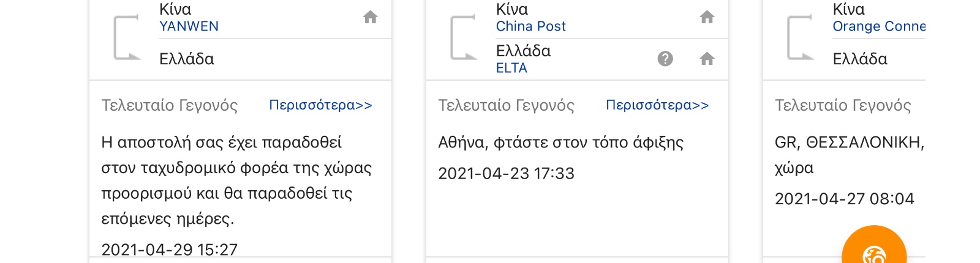Screen dimensions: 980x263
Task: Click the 2021-04-29 15:27 timestamp
Action: point(169,250)
